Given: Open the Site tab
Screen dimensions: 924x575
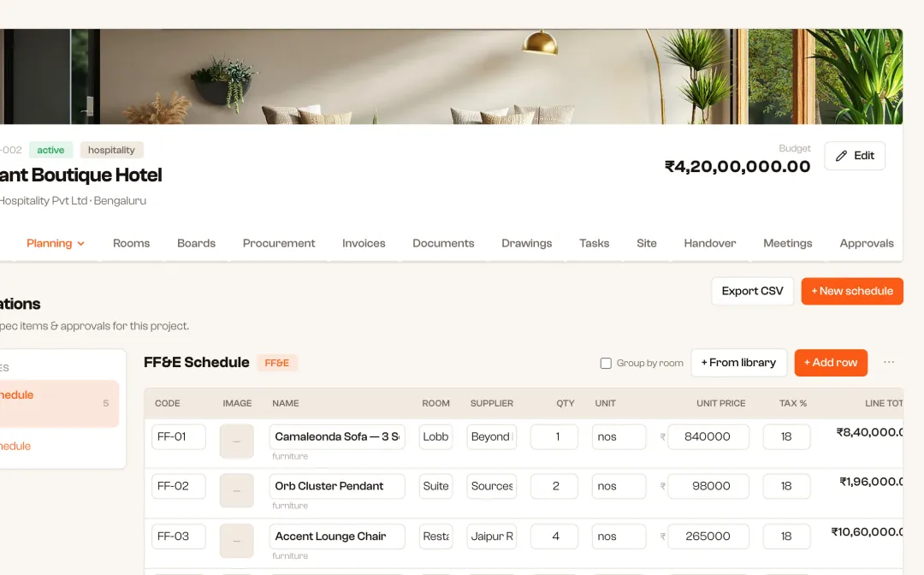Looking at the screenshot, I should coord(647,243).
